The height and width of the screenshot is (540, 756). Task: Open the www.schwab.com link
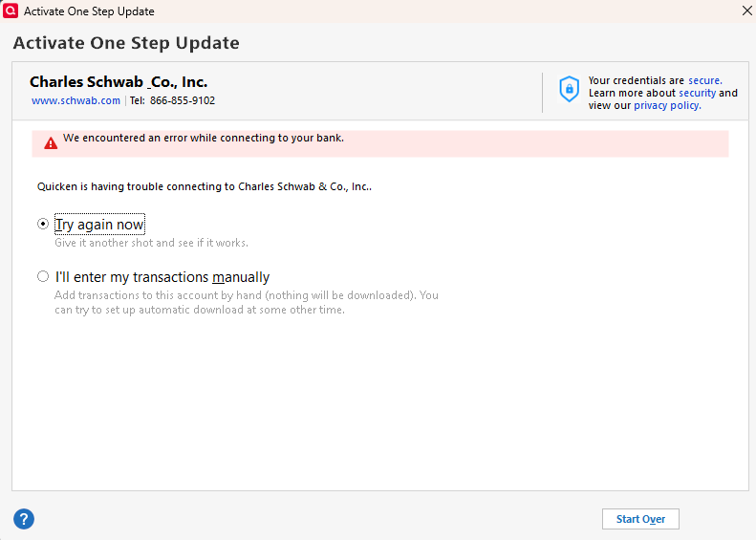pos(76,100)
